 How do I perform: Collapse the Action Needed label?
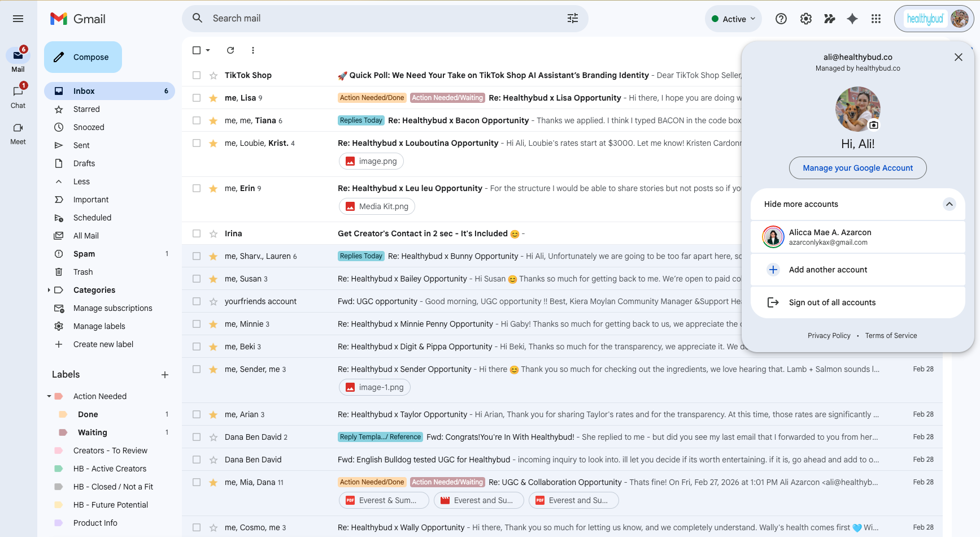(49, 396)
